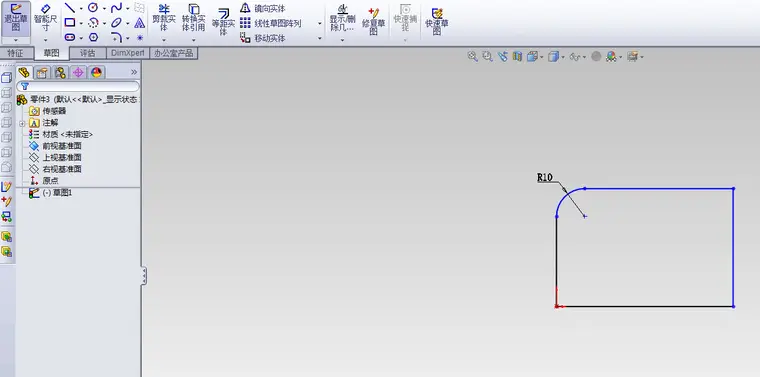This screenshot has width=760, height=377.
Task: Click the Rapid Sketch (快速草图) tool
Action: [436, 21]
